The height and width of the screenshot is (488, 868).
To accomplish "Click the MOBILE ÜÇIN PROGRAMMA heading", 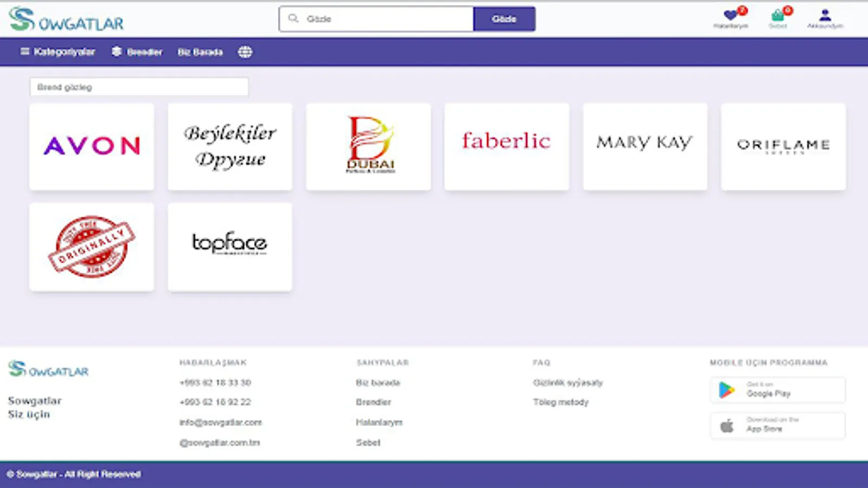I will point(769,362).
